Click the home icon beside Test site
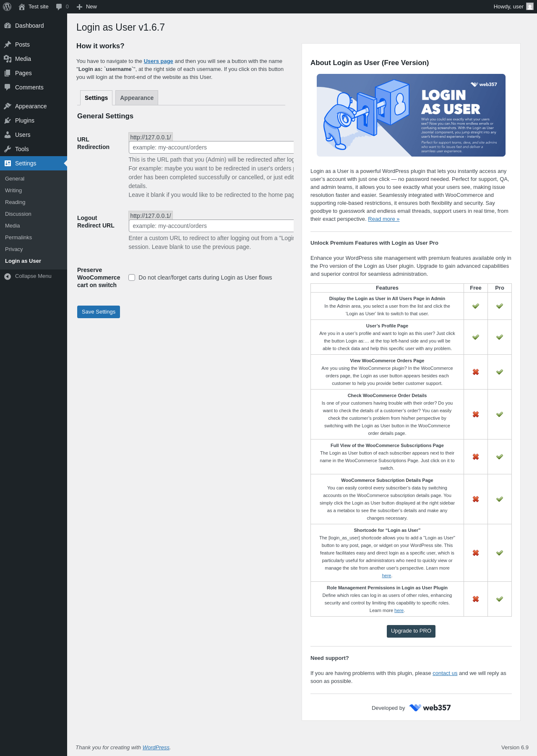Screen dimensions: 537x756 pos(22,7)
